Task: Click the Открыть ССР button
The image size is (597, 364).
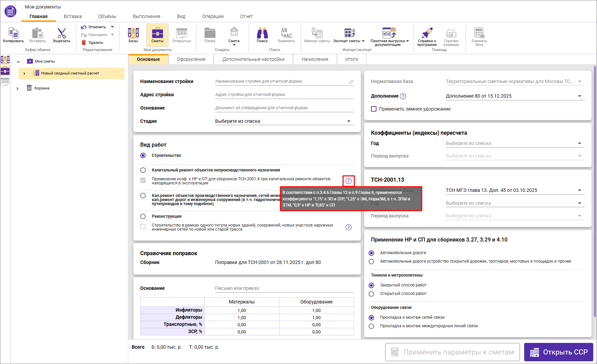Action: (x=559, y=352)
